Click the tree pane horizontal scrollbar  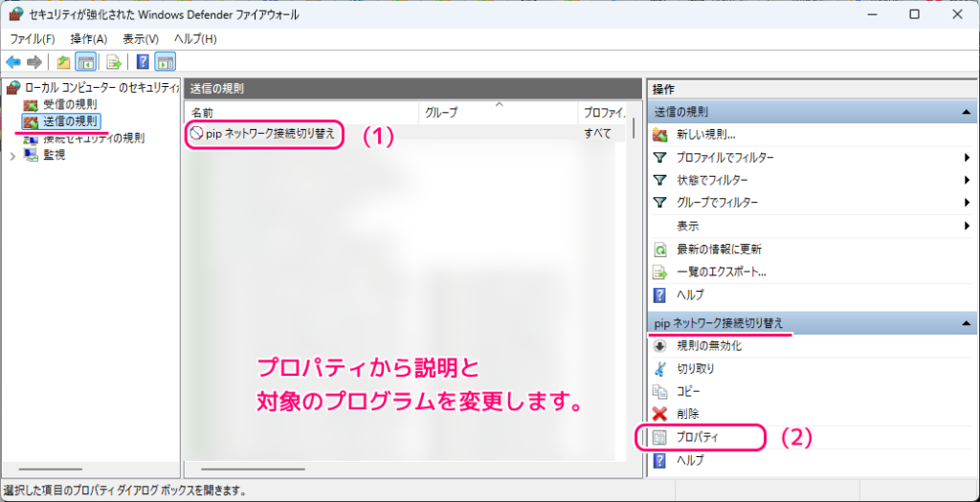pos(51,469)
